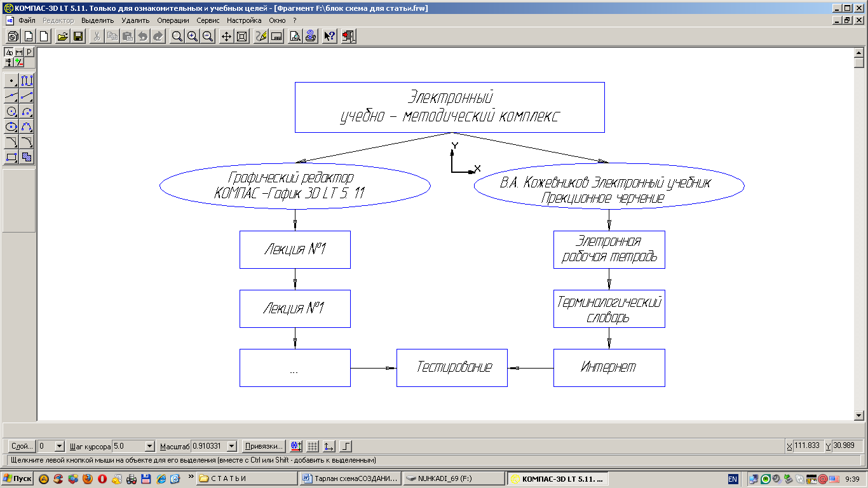
Task: Select the ellipse drawing tool
Action: pos(11,126)
